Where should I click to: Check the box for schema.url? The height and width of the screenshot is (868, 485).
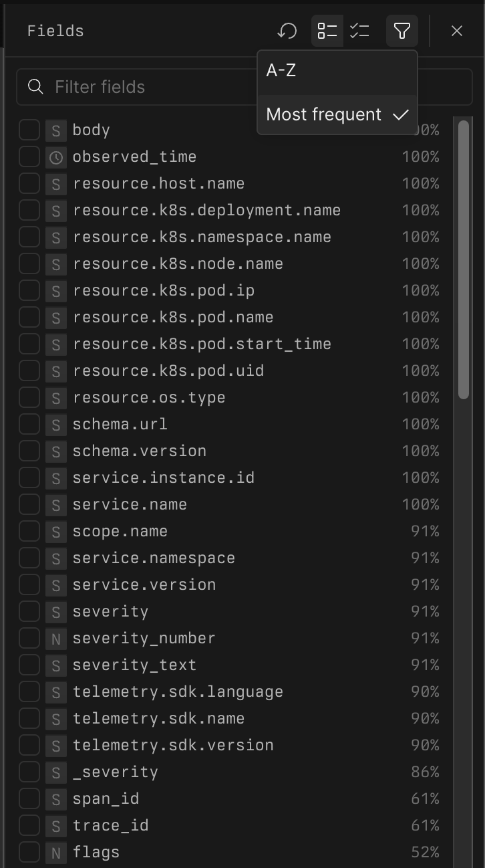click(29, 424)
